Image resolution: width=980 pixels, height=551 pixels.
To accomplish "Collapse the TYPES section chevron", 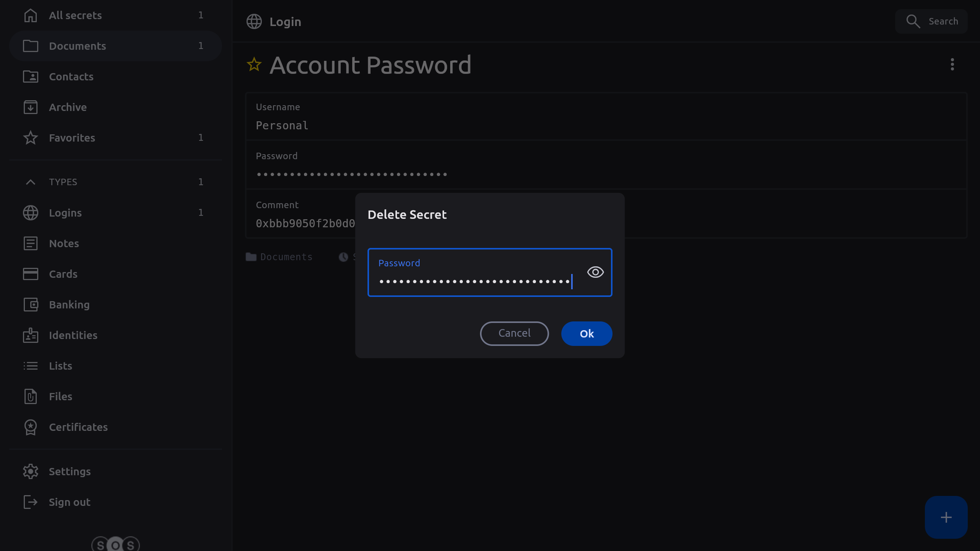I will tap(31, 182).
